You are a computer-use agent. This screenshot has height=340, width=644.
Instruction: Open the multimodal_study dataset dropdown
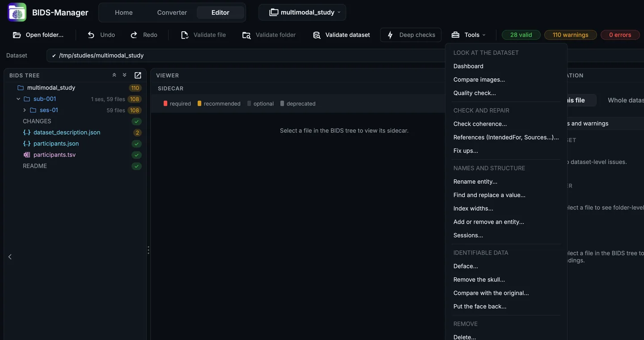(302, 12)
